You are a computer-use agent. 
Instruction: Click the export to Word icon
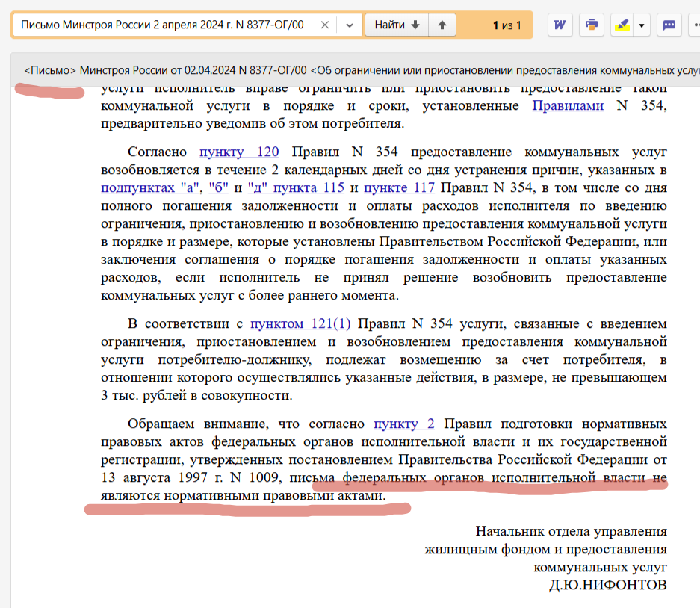[x=560, y=25]
